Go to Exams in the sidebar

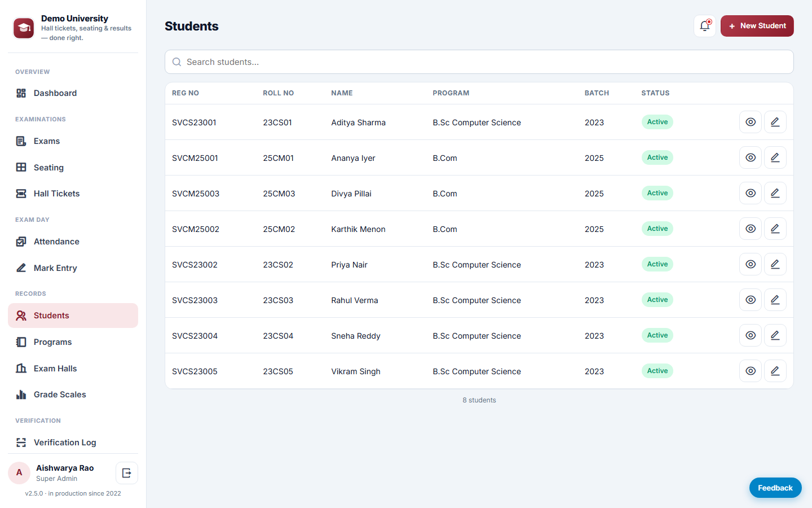coord(73,141)
